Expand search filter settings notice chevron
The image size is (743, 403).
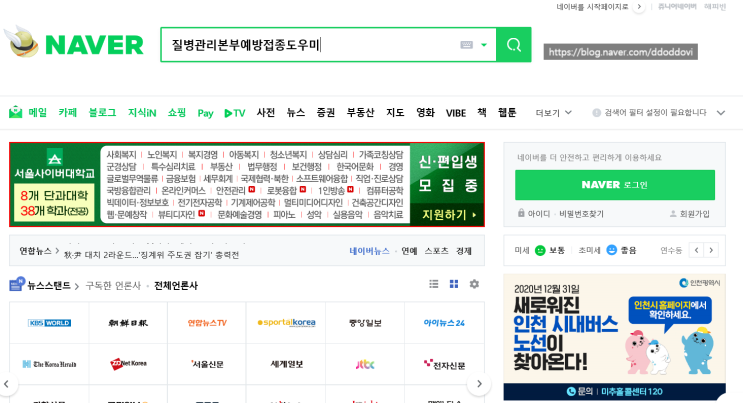(721, 113)
